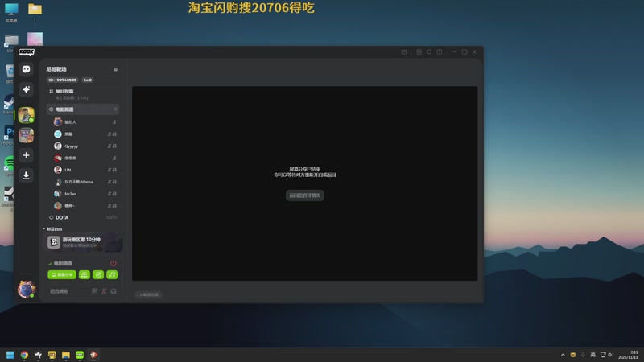Screen dimensions: 644x362
Task: Open KOOK direct messages chat icon
Action: pos(26,69)
